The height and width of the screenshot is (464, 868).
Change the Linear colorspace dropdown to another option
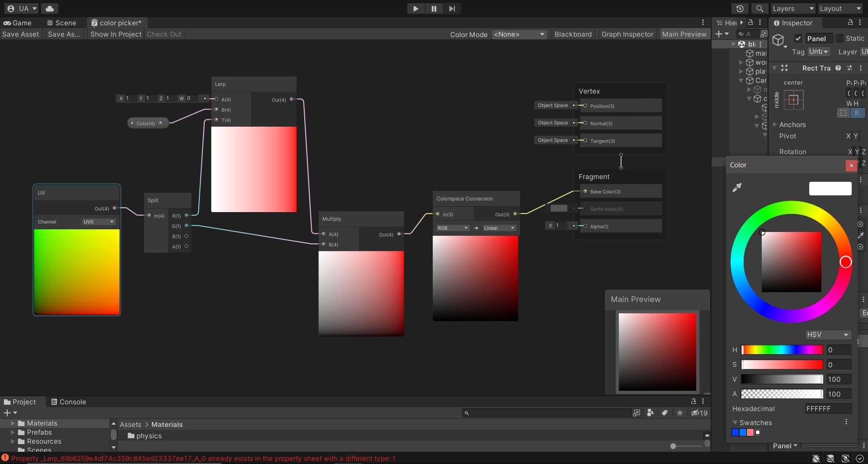tap(499, 228)
